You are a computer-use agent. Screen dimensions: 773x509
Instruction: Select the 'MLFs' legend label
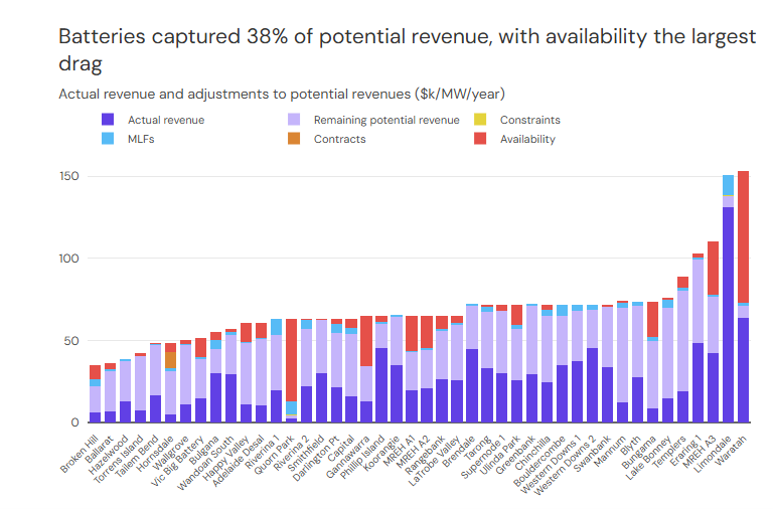[x=141, y=139]
